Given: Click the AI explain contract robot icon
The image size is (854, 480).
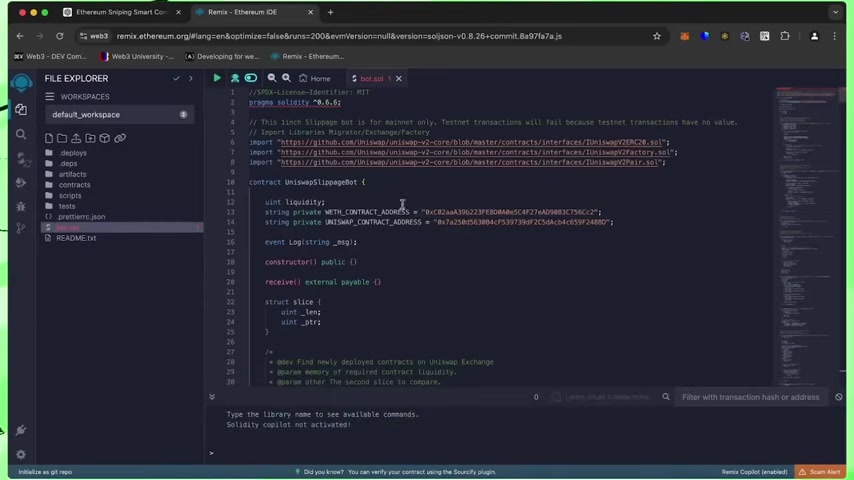Looking at the screenshot, I should click(235, 78).
